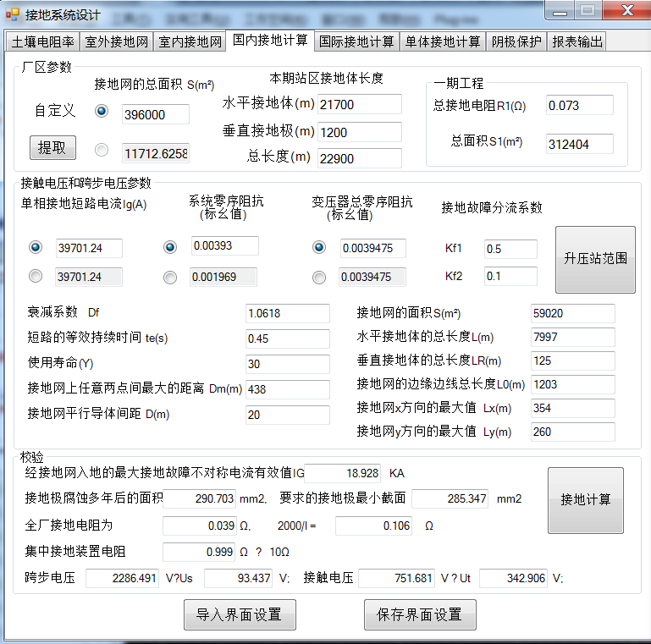Viewport: 651px width, 644px height.
Task: Minimize the 接地系统设计 window
Action: pos(560,10)
